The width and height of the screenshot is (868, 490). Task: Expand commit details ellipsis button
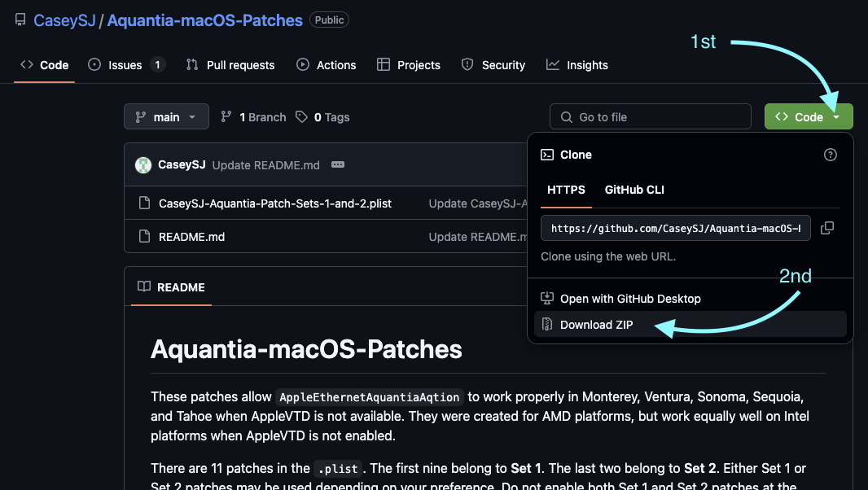(x=338, y=164)
